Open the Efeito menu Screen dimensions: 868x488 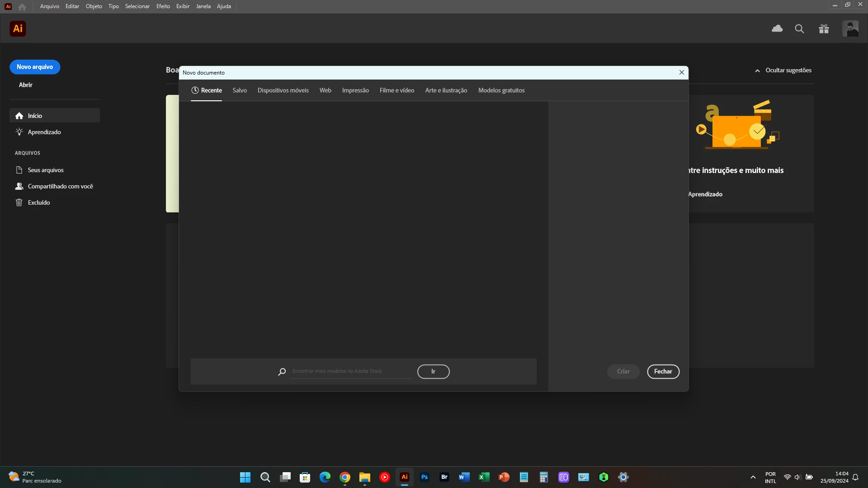(163, 6)
